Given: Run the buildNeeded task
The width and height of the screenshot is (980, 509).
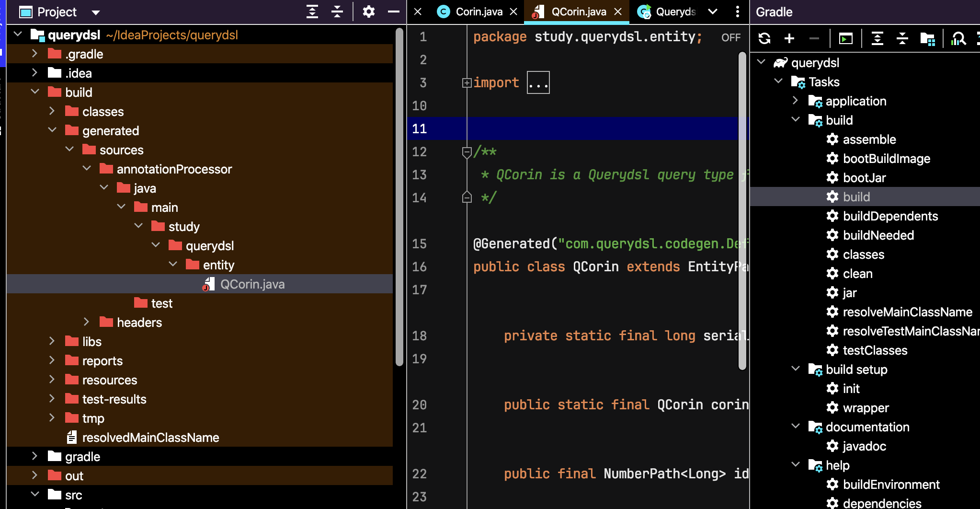Looking at the screenshot, I should [878, 235].
